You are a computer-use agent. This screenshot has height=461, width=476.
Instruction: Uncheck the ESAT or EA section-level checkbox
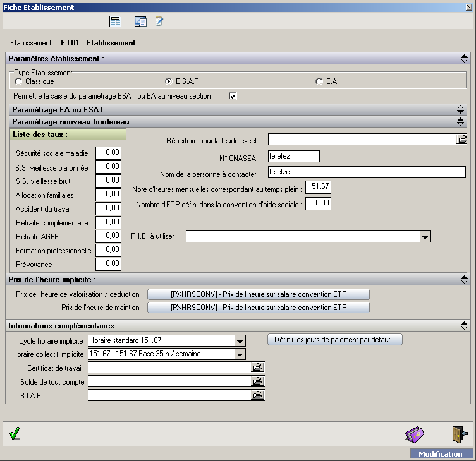point(233,96)
